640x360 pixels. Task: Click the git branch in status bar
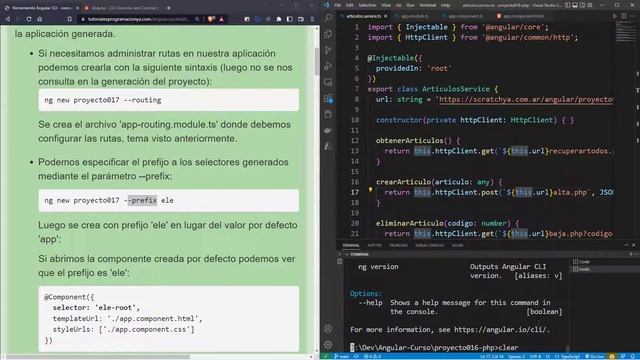341,356
